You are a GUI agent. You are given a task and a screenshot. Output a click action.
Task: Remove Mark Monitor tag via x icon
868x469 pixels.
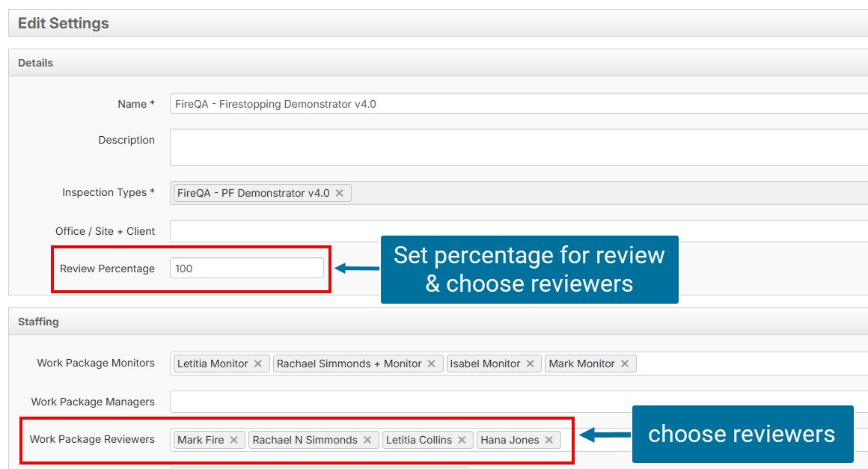(x=625, y=364)
